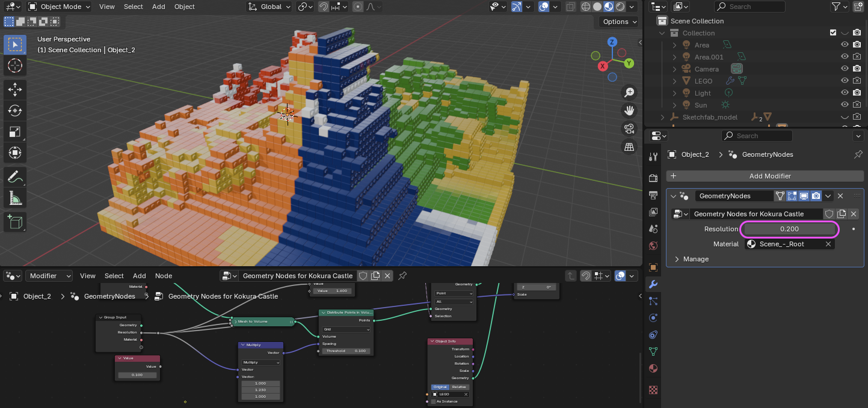Open the Object properties tab
This screenshot has width=868, height=408.
(x=653, y=267)
